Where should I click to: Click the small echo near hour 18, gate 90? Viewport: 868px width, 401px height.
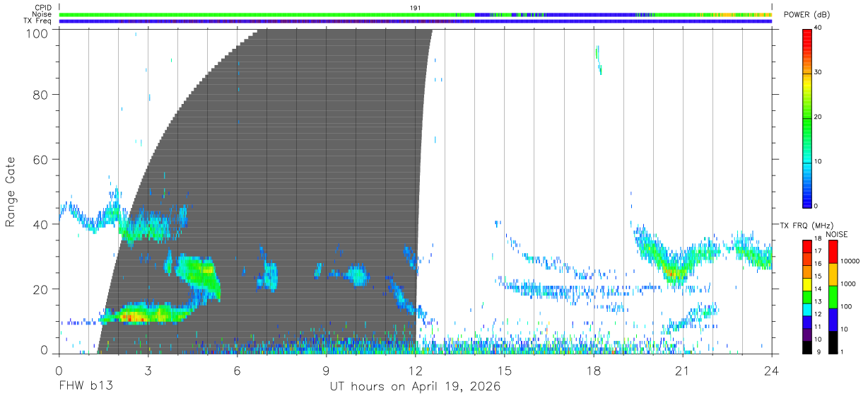[x=599, y=60]
